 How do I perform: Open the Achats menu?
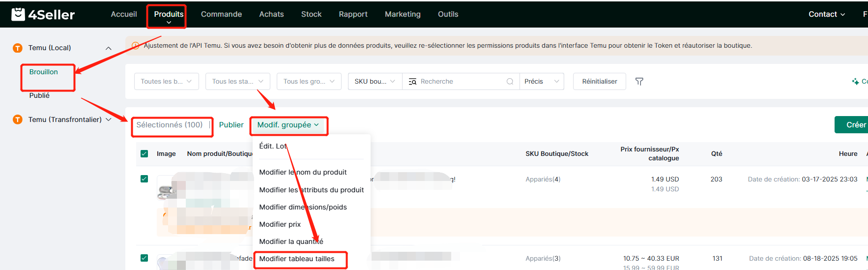pos(271,14)
